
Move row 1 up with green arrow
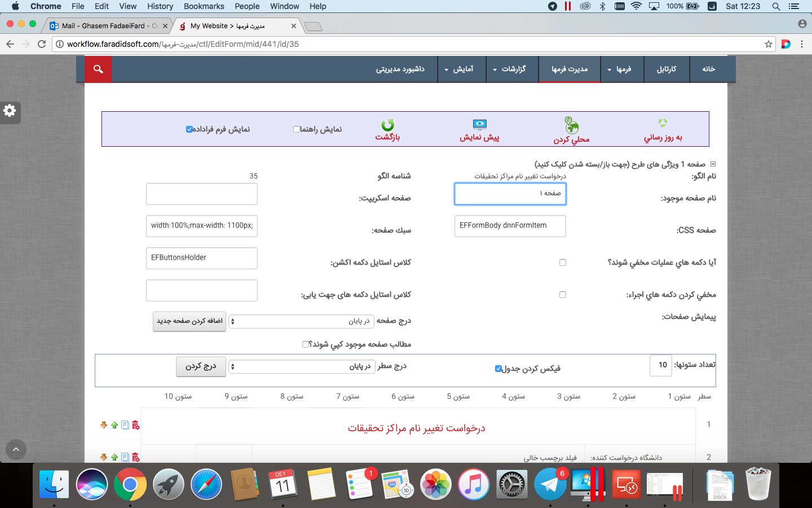[114, 425]
